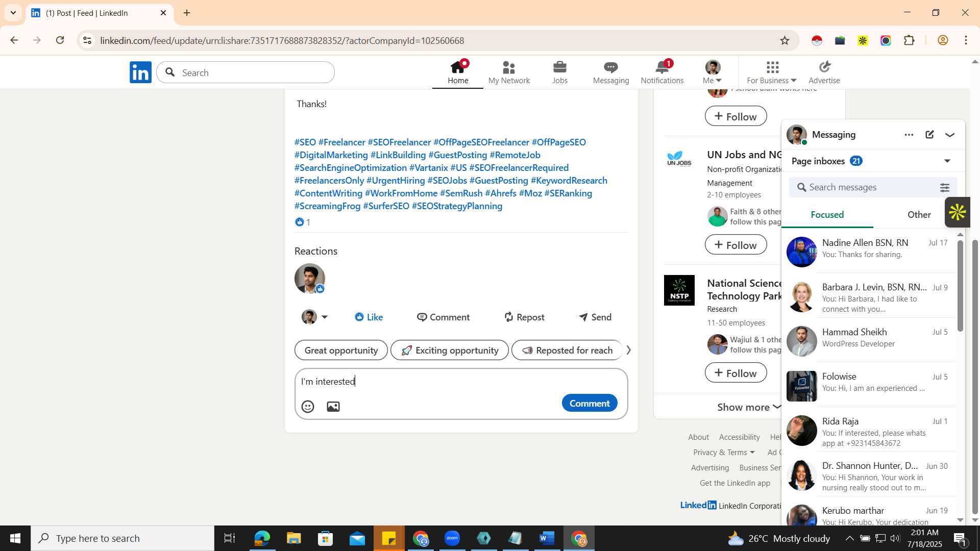Image resolution: width=980 pixels, height=551 pixels.
Task: Open messaging more options ellipsis
Action: tap(909, 135)
